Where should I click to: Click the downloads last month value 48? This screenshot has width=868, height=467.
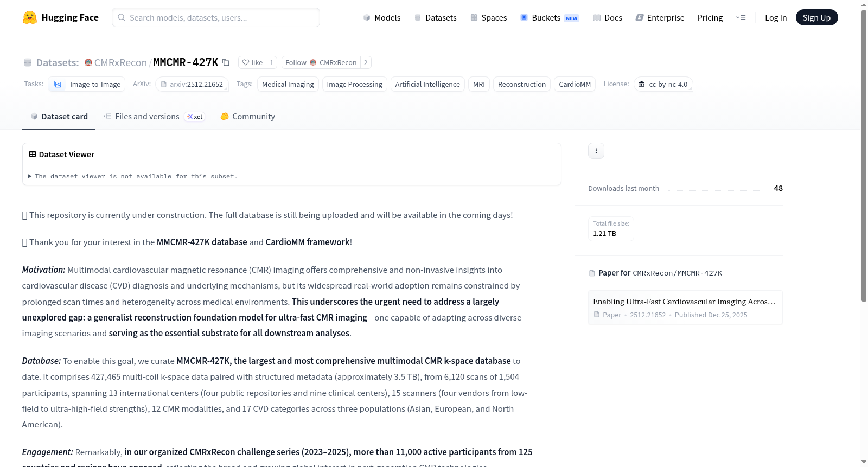778,188
